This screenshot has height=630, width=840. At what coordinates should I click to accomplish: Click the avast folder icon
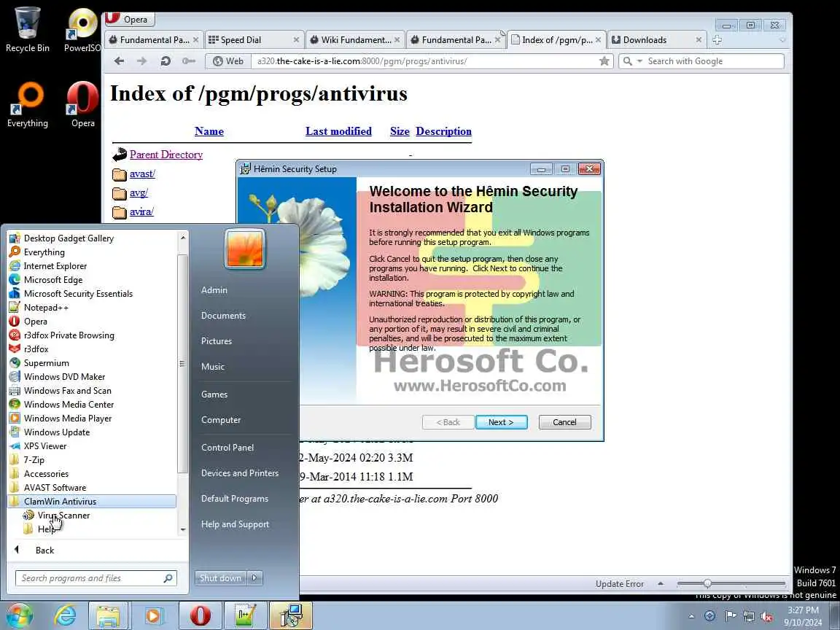click(x=120, y=174)
